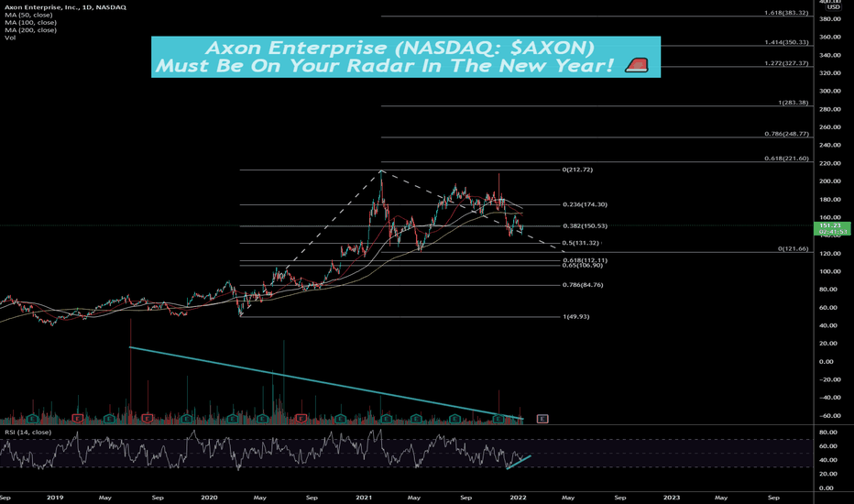Select the MA (100, close) indicator legend
854x504 pixels.
tap(30, 22)
